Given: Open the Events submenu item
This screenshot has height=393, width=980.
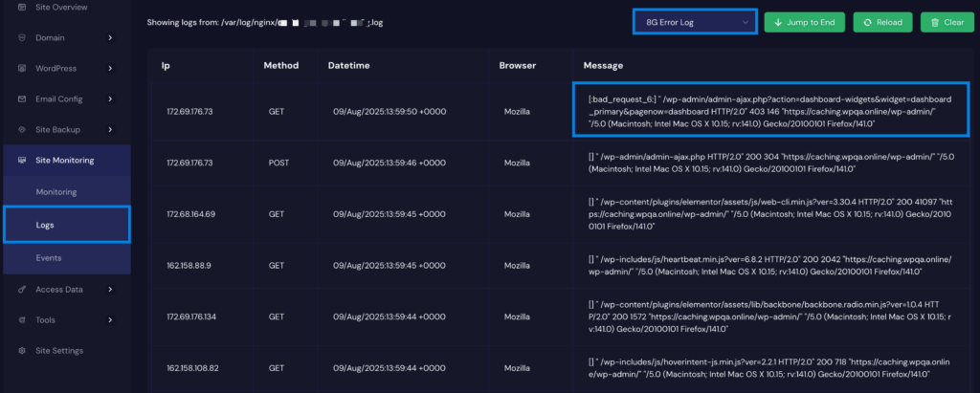Looking at the screenshot, I should [49, 257].
